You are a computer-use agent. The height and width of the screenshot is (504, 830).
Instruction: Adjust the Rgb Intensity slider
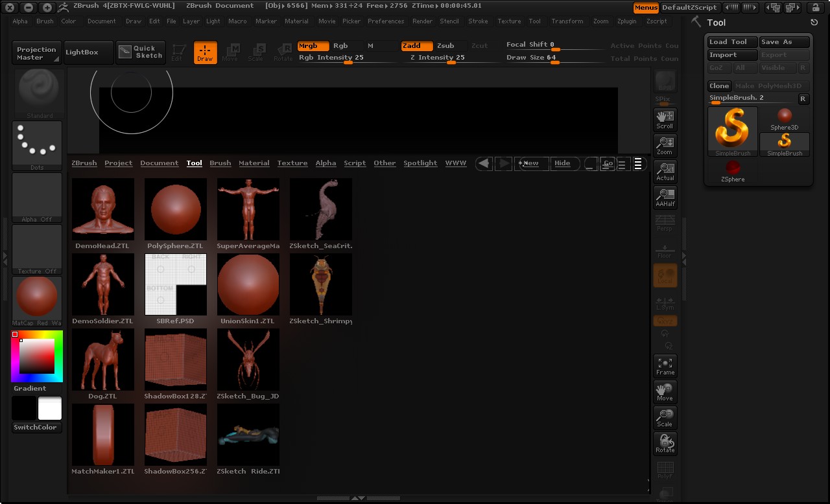[347, 58]
